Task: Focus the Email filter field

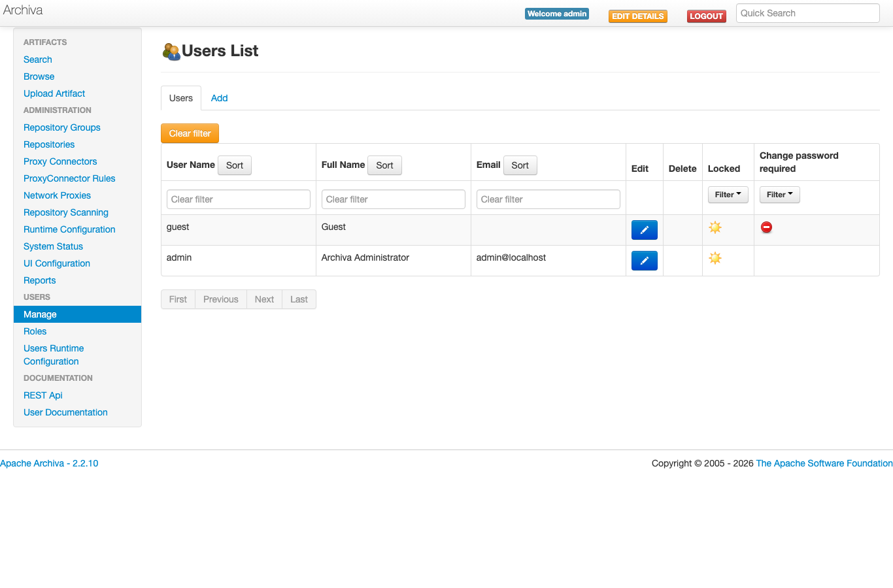Action: coord(548,199)
